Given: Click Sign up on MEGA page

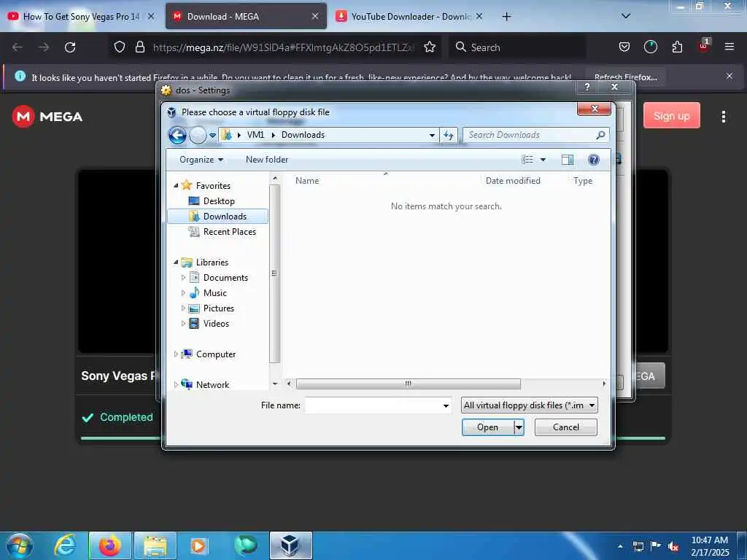Looking at the screenshot, I should 672,116.
